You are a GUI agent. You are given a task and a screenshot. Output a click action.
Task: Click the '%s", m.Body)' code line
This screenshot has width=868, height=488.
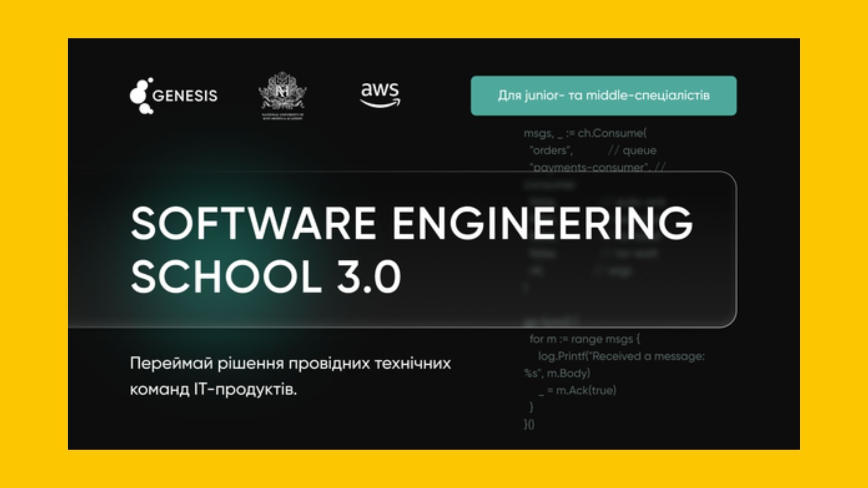(557, 374)
